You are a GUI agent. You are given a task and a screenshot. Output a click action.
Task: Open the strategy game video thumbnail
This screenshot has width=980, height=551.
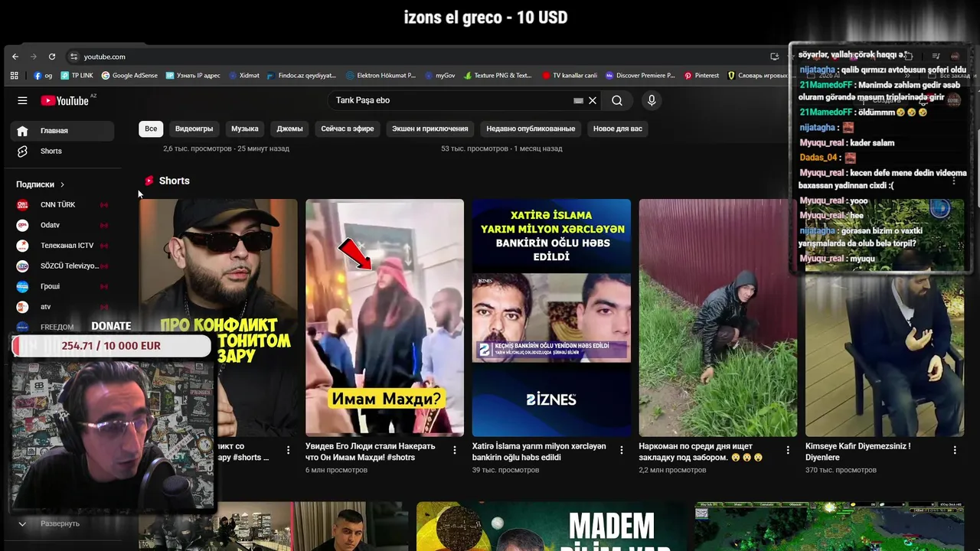[829, 527]
